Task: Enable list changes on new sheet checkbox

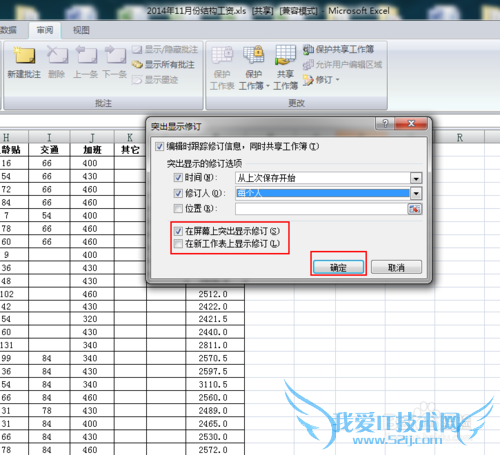Action: point(178,244)
